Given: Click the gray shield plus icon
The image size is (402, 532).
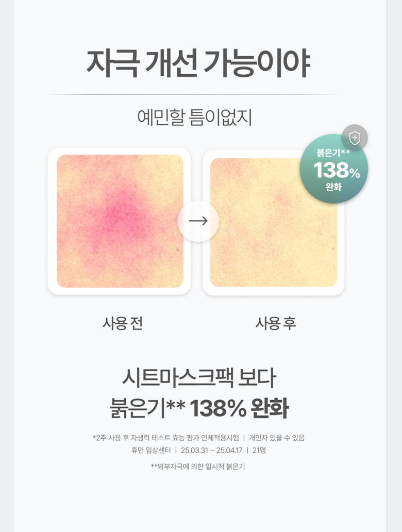Looking at the screenshot, I should point(355,138).
